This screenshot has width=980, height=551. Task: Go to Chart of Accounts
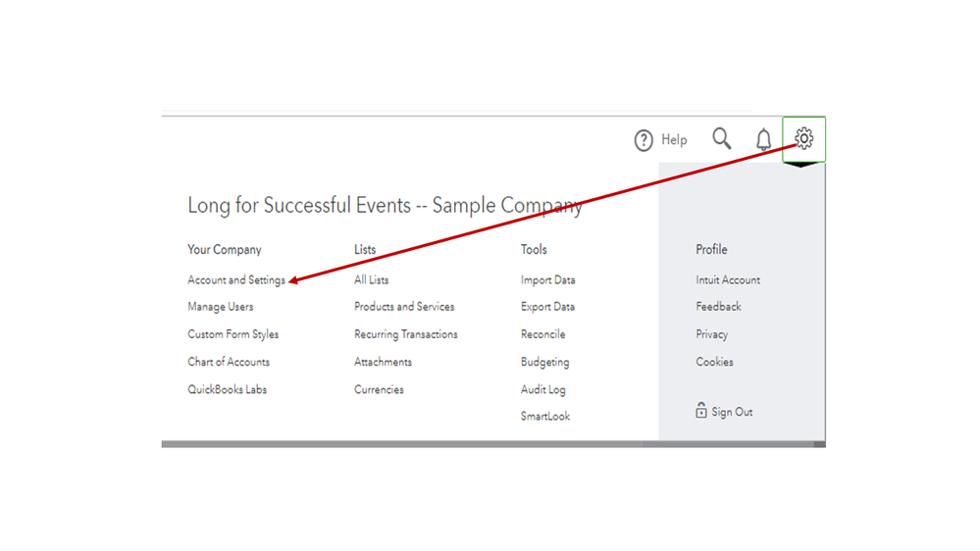(229, 362)
